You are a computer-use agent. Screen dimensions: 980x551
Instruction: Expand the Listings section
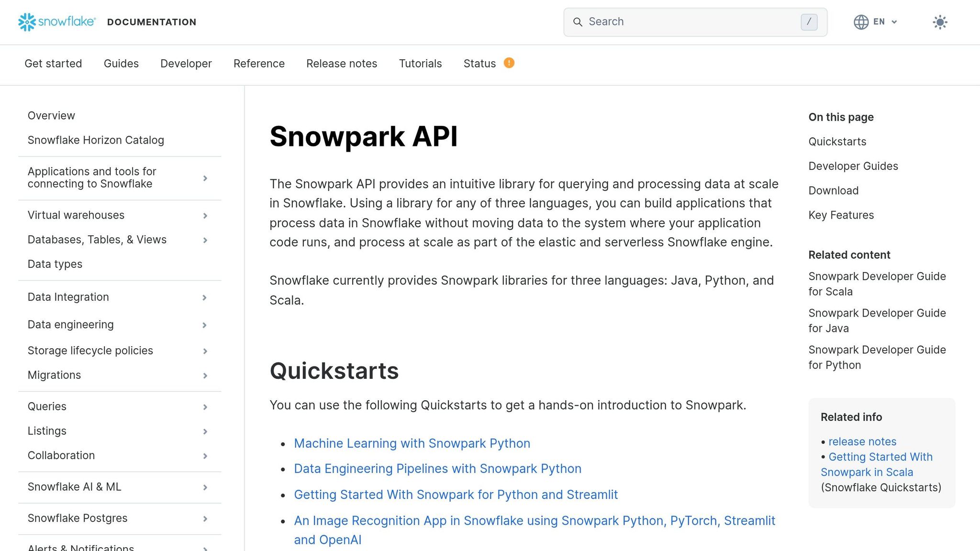point(205,431)
